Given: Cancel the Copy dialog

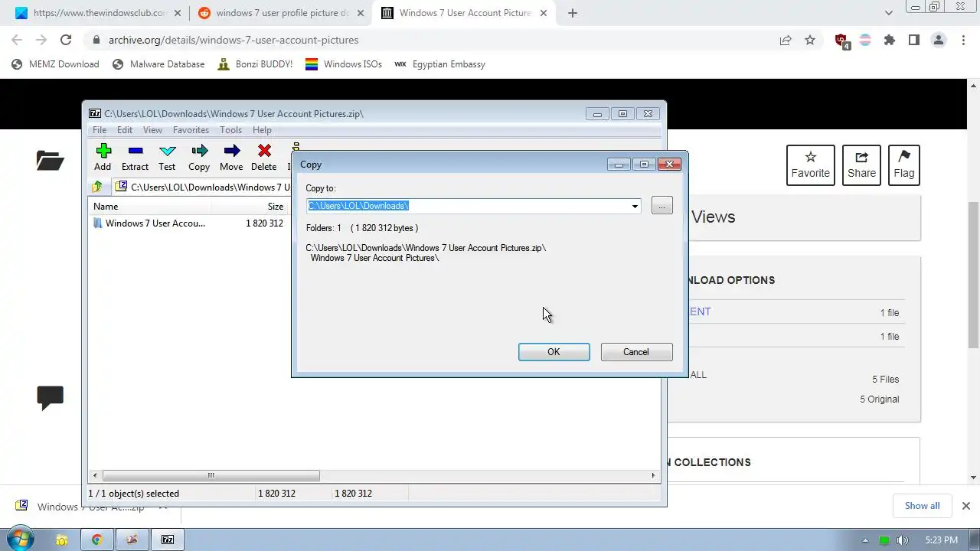Looking at the screenshot, I should (x=636, y=352).
